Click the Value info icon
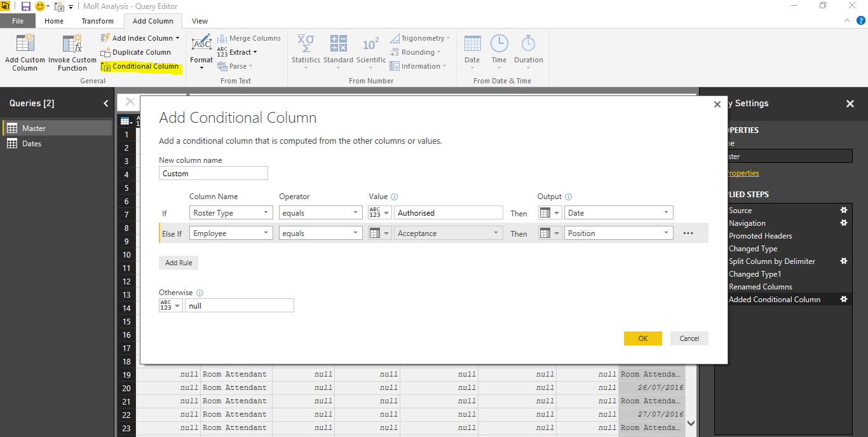Viewport: 868px width, 437px height. click(x=395, y=197)
